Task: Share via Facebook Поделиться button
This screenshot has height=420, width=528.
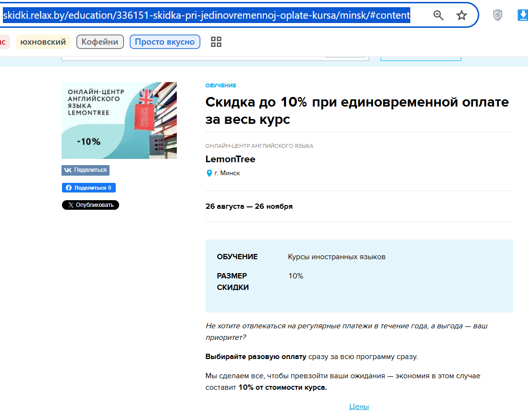Action: [x=89, y=188]
